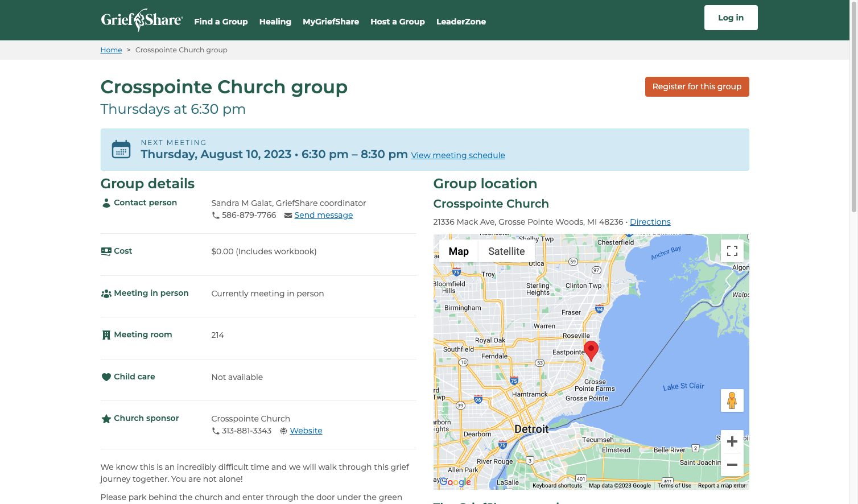
Task: Click Report a map error
Action: point(721,486)
